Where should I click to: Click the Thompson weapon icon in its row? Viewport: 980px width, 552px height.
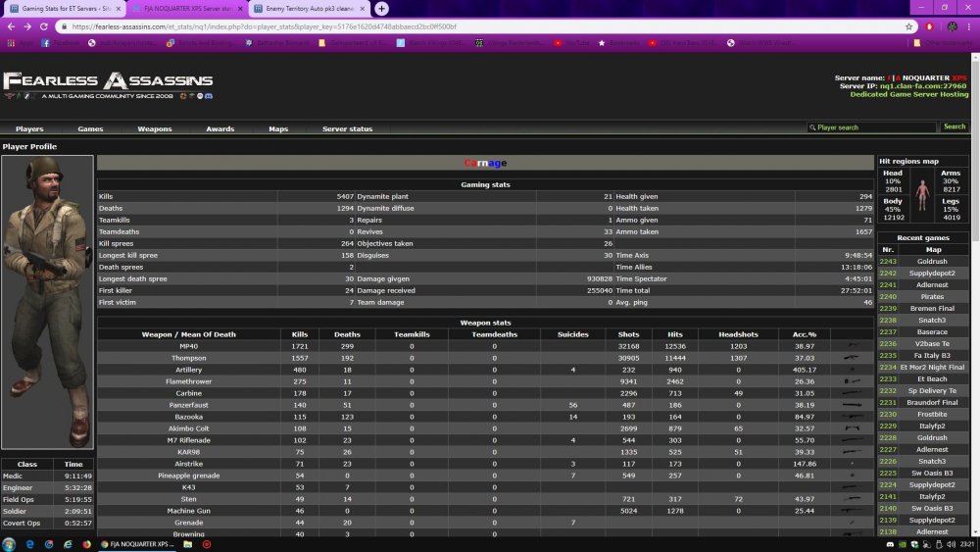click(852, 358)
